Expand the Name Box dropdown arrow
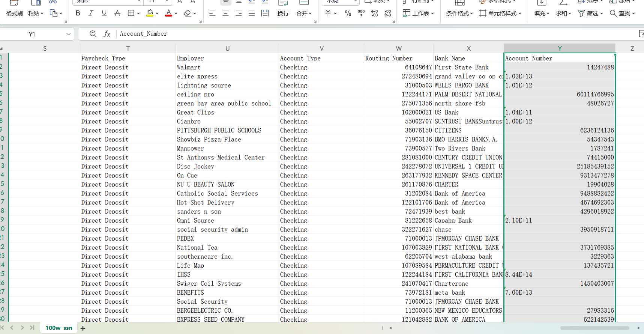The image size is (644, 334). point(69,34)
